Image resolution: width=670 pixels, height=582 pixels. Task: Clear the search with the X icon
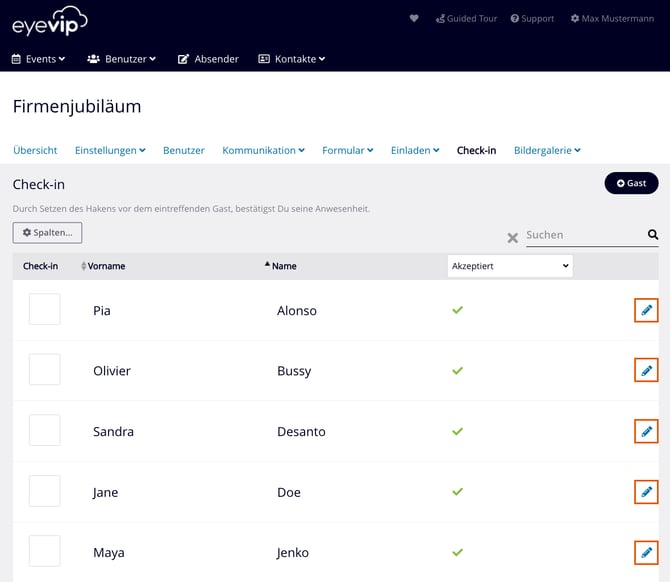pyautogui.click(x=512, y=238)
